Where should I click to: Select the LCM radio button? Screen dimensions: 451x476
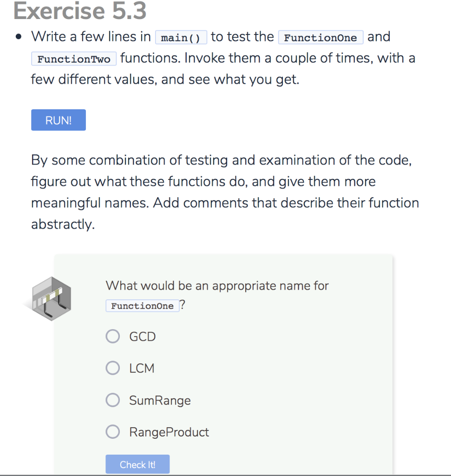112,368
